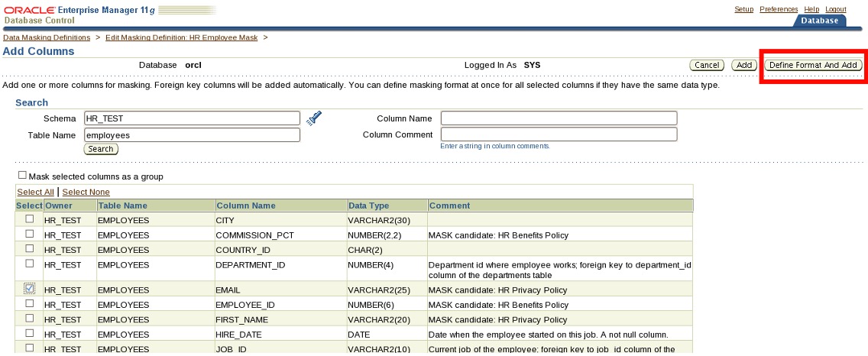
Task: Open the schema search flashlight icon
Action: 314,118
